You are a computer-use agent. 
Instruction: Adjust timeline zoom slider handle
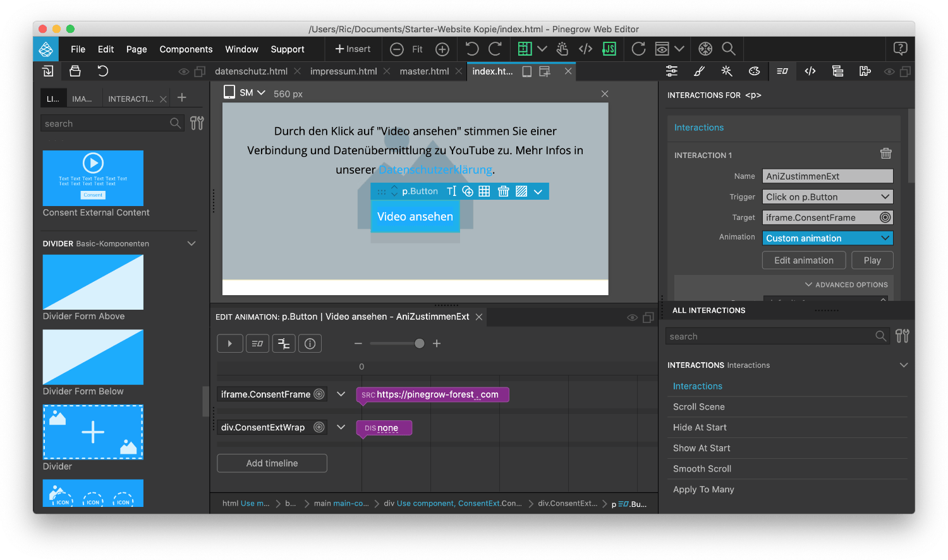pos(420,343)
